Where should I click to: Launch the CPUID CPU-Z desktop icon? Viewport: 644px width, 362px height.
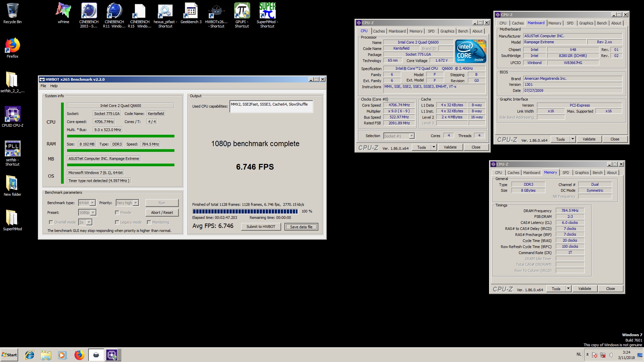tap(12, 117)
